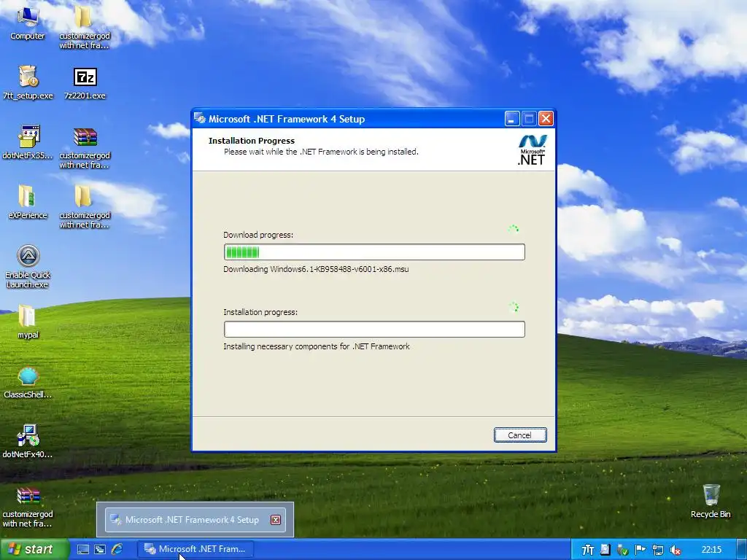This screenshot has width=747, height=560.
Task: Click the "Installing necessary components for .NET Framework" text
Action: tap(317, 346)
